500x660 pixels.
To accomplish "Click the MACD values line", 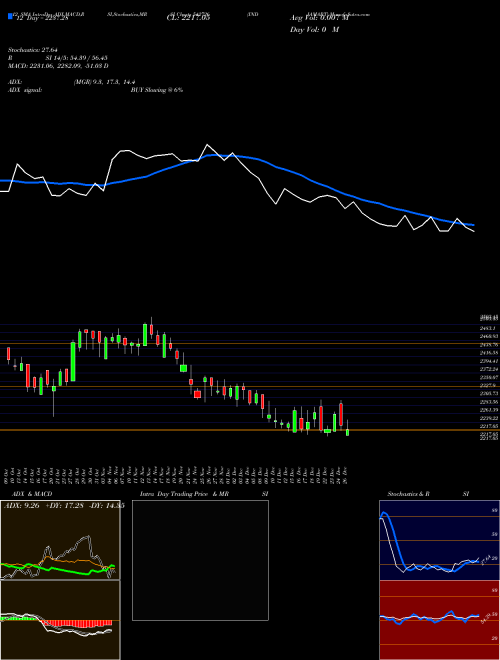I will 58,66.
